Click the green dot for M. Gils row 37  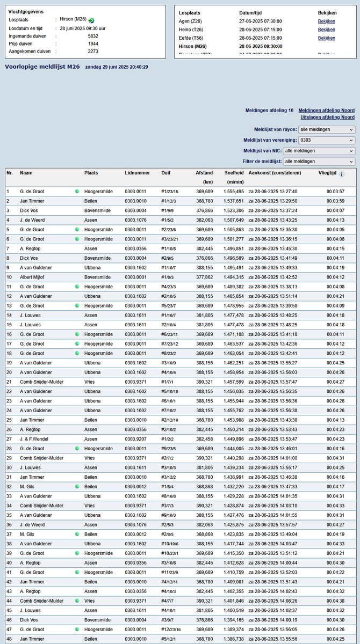click(x=77, y=534)
